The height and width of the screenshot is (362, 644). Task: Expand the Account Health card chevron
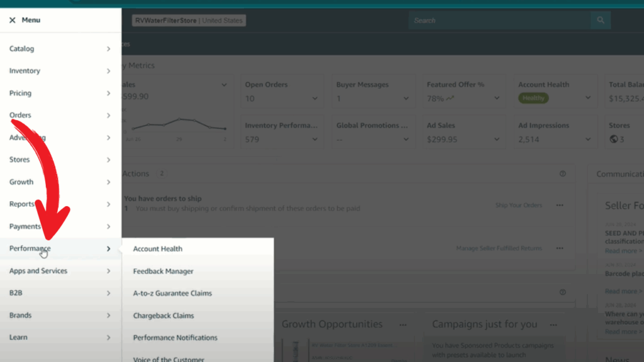588,98
